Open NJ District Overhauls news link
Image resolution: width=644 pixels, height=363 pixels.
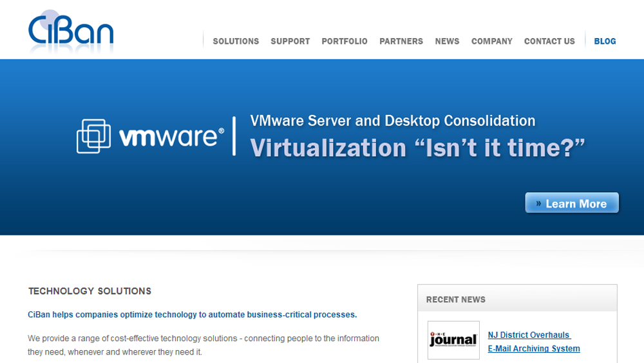point(529,335)
